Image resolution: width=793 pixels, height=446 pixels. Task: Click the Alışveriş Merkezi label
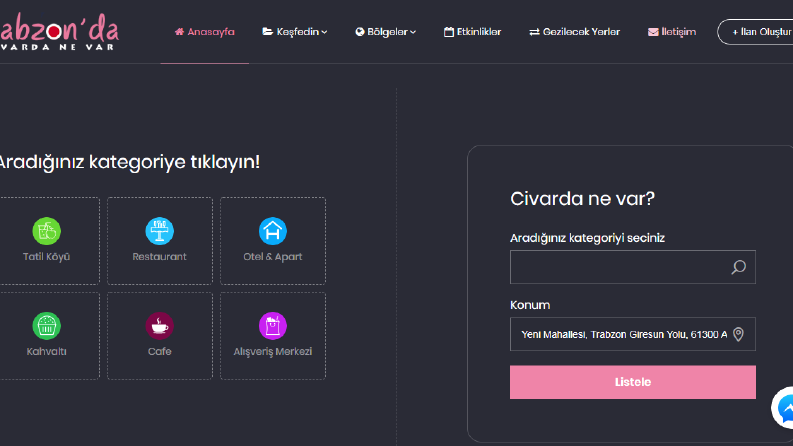point(273,351)
